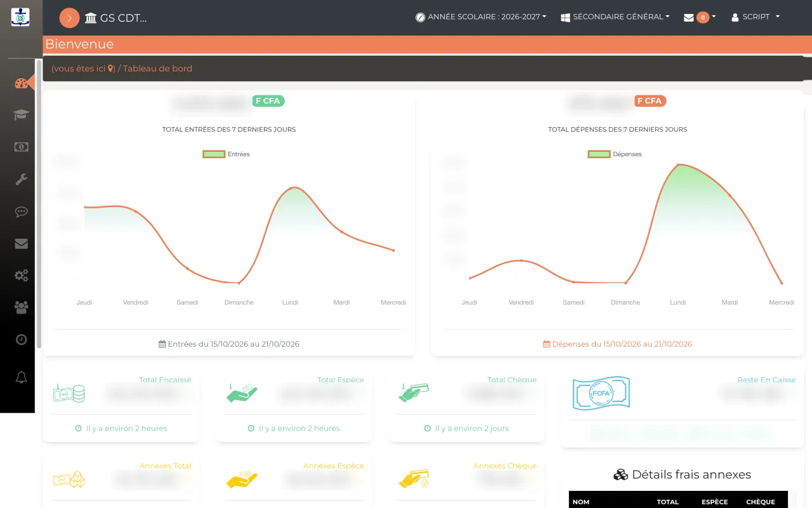Open the Année Scolaire 2026-2027 dropdown
This screenshot has width=812, height=508.
click(481, 17)
